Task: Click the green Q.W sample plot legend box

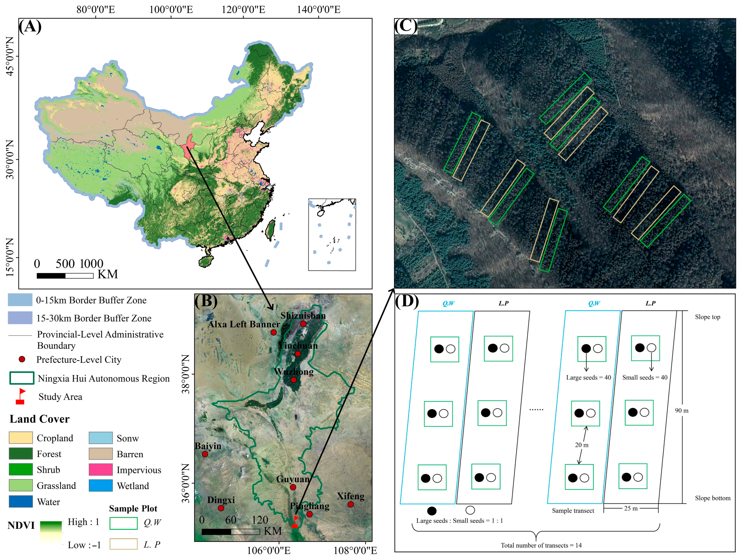Action: 123,523
